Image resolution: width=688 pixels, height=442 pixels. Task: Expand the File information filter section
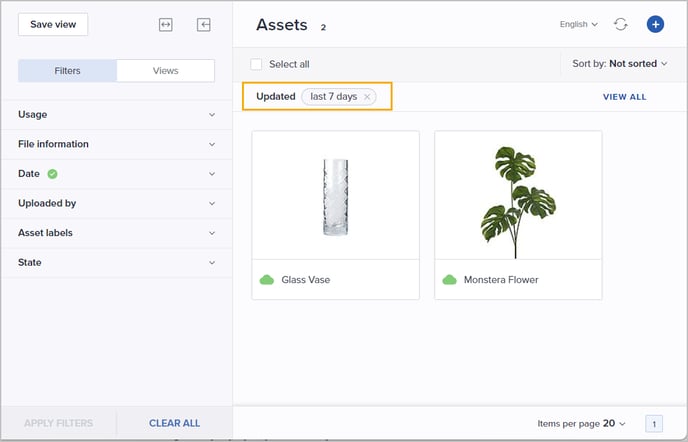(117, 144)
